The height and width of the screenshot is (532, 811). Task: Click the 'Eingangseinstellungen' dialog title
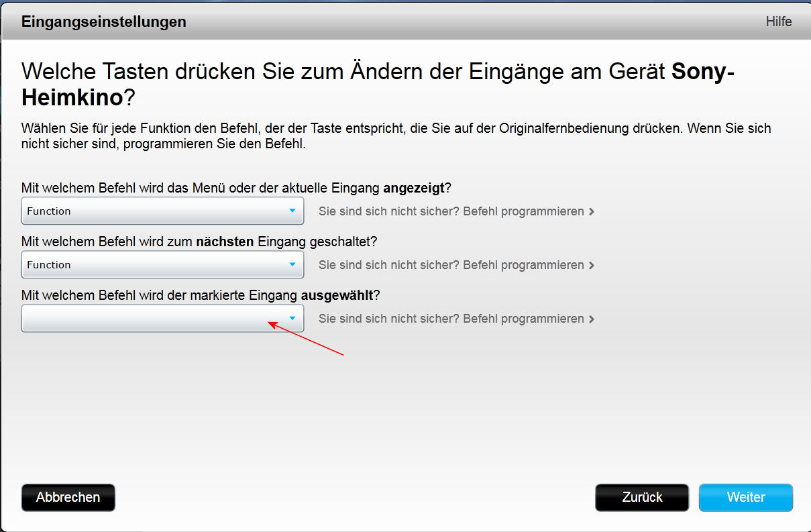click(104, 21)
